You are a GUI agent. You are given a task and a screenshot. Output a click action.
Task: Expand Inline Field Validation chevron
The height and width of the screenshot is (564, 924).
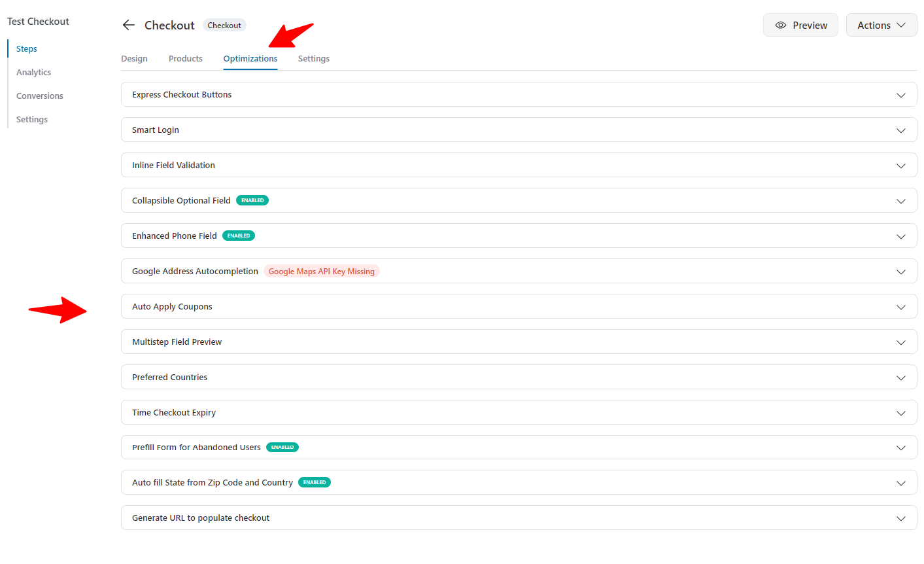click(x=901, y=166)
